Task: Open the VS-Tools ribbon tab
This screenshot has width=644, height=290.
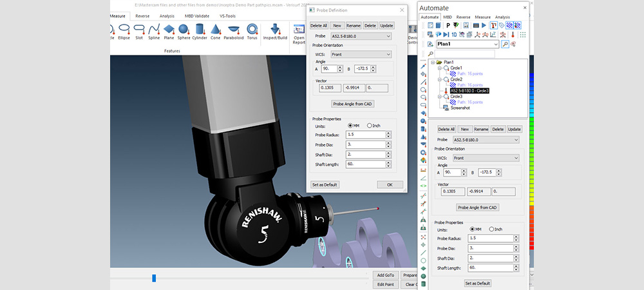Action: coord(227,16)
